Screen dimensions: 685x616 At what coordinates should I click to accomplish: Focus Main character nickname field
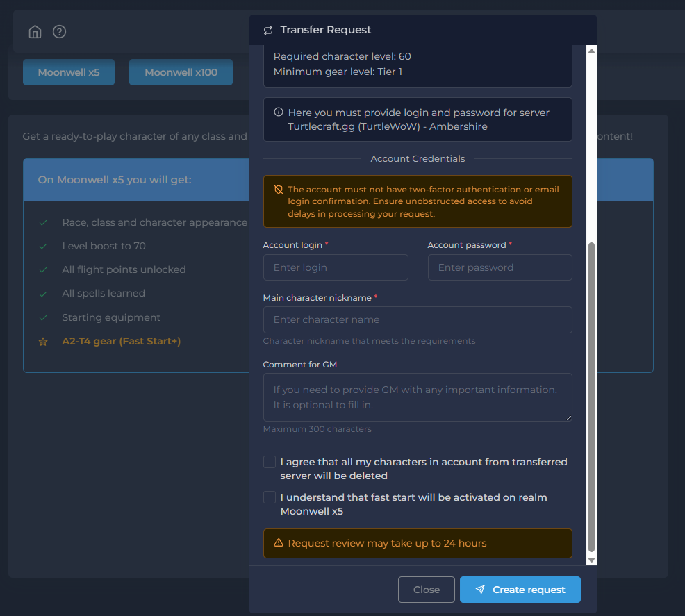[x=418, y=319]
